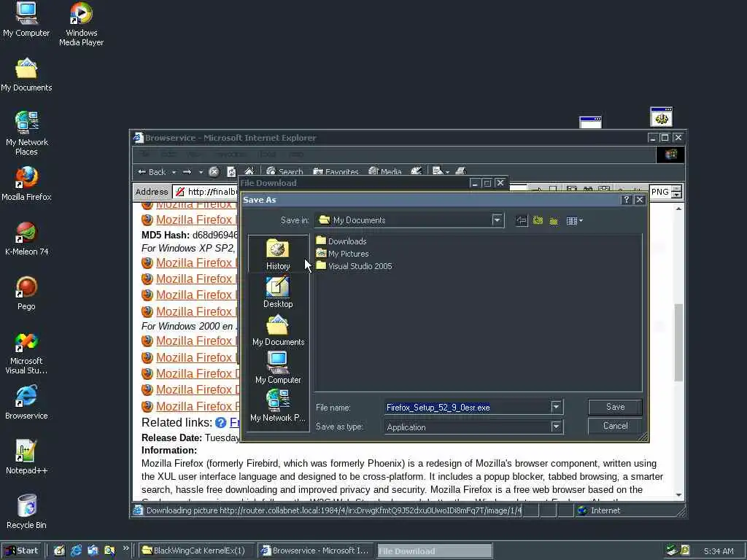Open the PNG format dropdown in IE window

(x=676, y=192)
